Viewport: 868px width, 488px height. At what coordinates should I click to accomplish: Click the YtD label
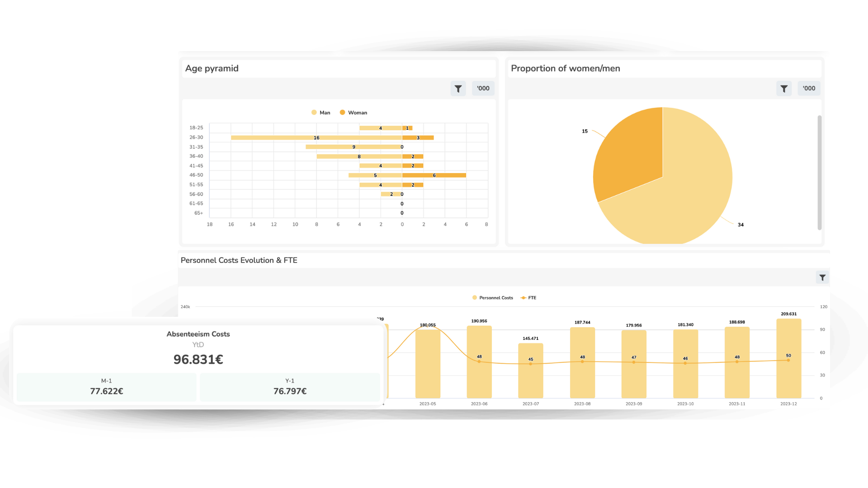point(198,345)
